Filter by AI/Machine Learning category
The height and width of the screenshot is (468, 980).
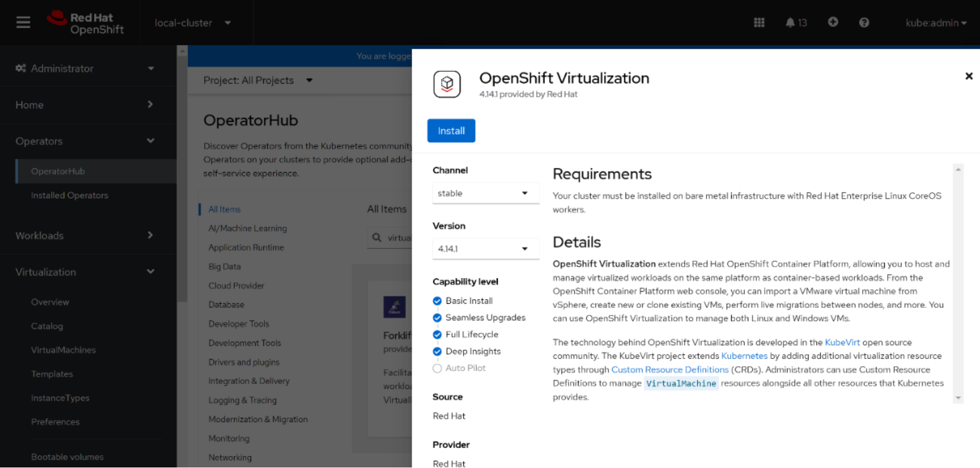click(x=248, y=228)
